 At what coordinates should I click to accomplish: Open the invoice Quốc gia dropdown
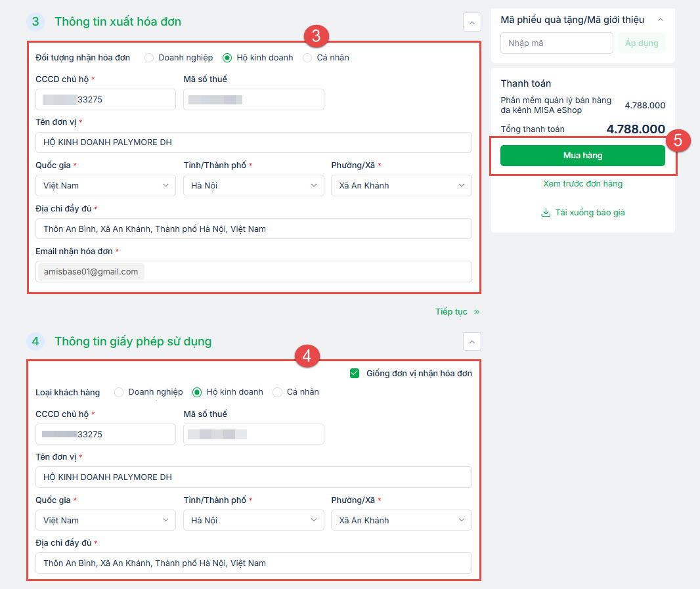(106, 186)
